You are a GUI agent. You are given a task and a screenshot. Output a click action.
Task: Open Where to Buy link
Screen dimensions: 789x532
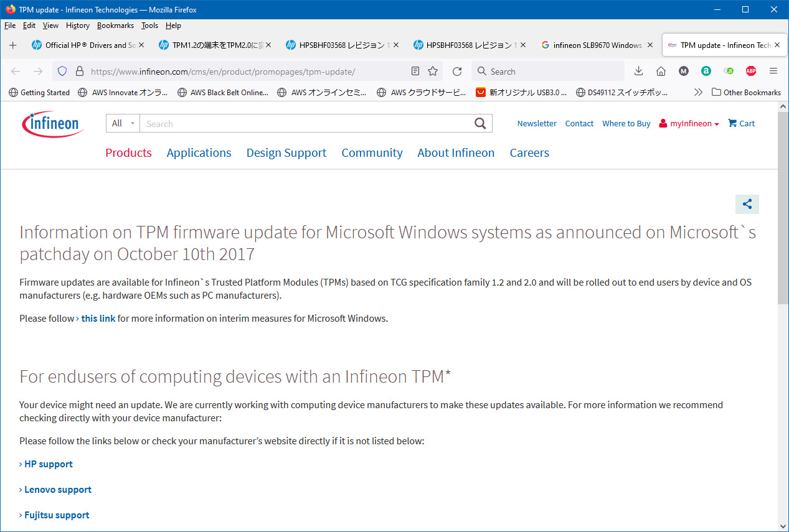(626, 123)
